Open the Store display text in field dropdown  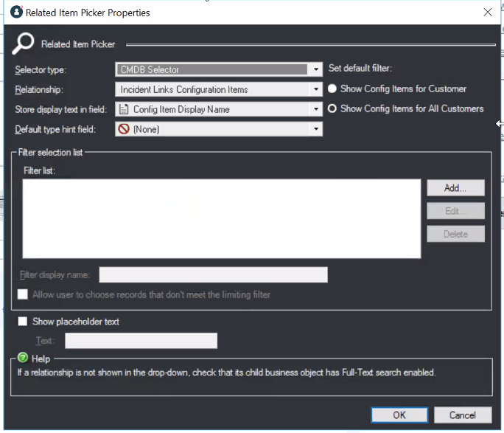click(x=316, y=109)
